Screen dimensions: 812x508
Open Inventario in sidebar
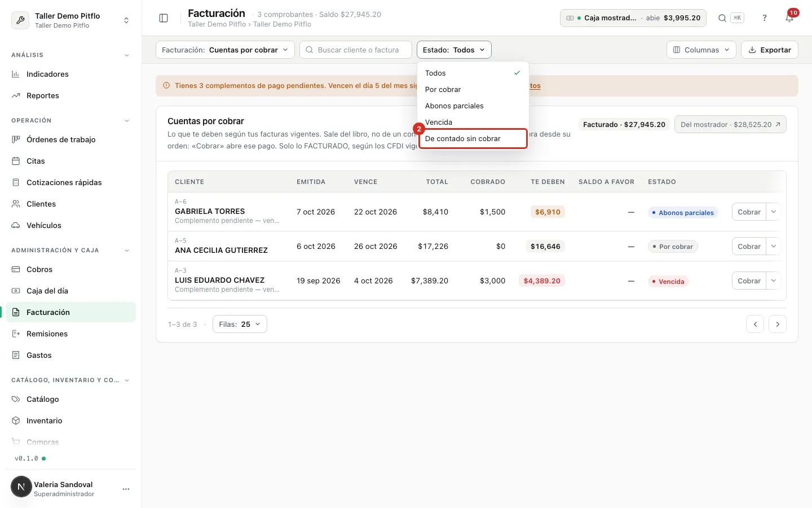tap(70, 421)
